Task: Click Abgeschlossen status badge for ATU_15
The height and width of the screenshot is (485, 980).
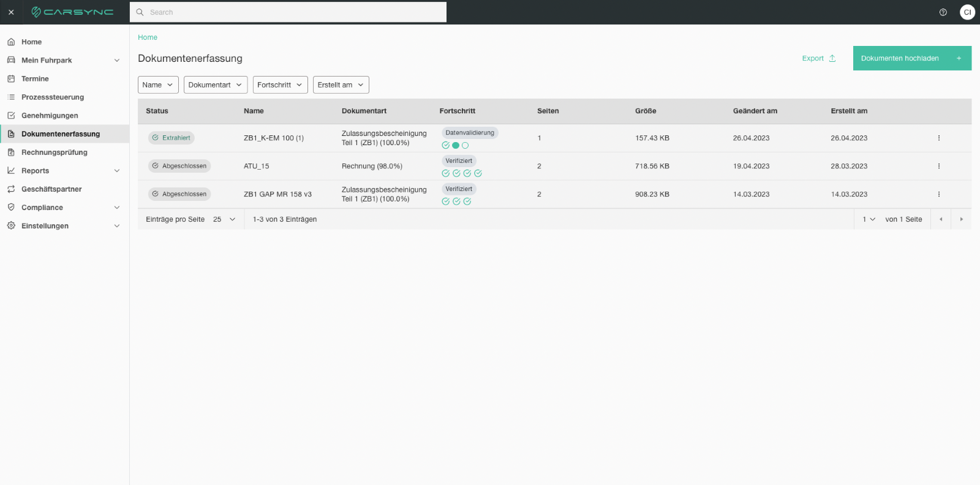Action: click(179, 167)
